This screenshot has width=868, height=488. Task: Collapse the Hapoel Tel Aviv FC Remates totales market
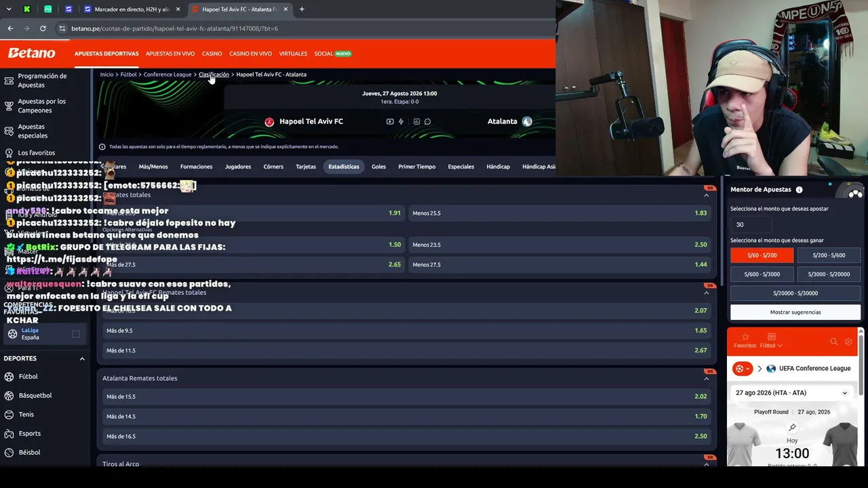click(x=707, y=293)
